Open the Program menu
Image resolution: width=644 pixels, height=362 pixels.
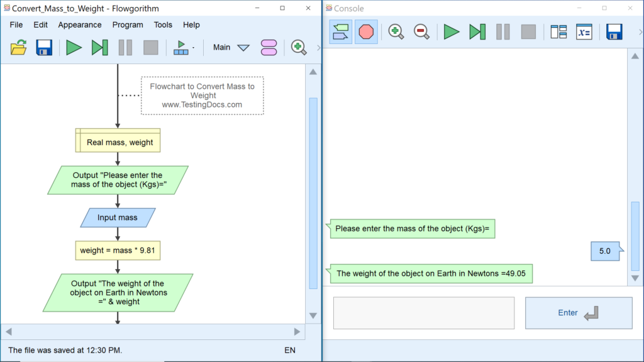point(128,25)
